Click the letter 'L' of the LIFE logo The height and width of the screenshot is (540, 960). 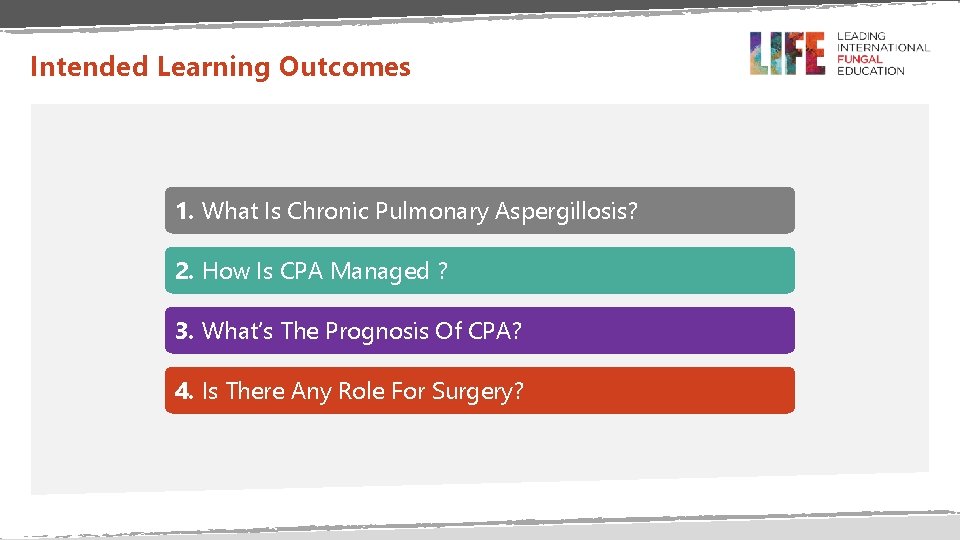coord(759,53)
